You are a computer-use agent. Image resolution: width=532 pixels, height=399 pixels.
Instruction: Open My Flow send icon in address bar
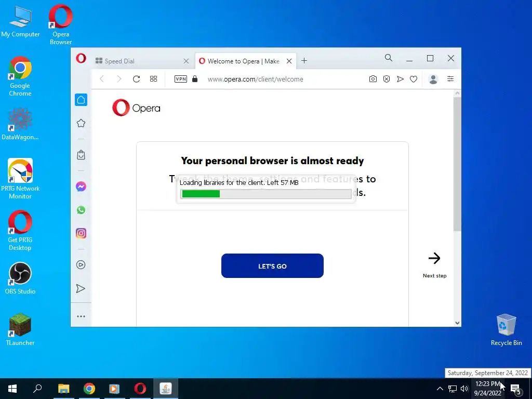pyautogui.click(x=401, y=79)
